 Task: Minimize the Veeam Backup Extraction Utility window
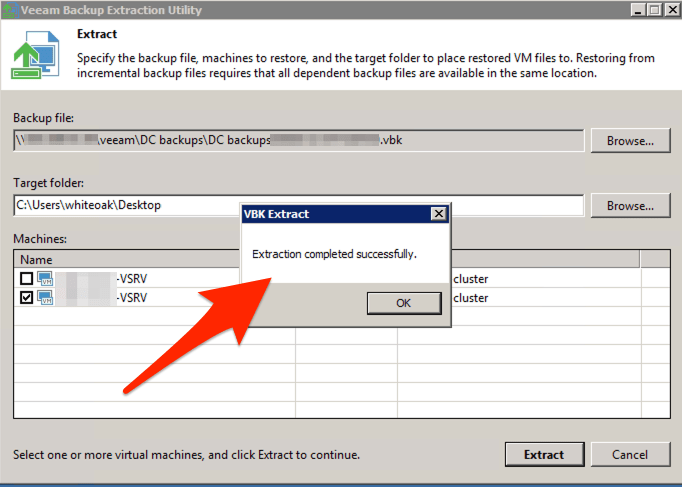[x=638, y=10]
